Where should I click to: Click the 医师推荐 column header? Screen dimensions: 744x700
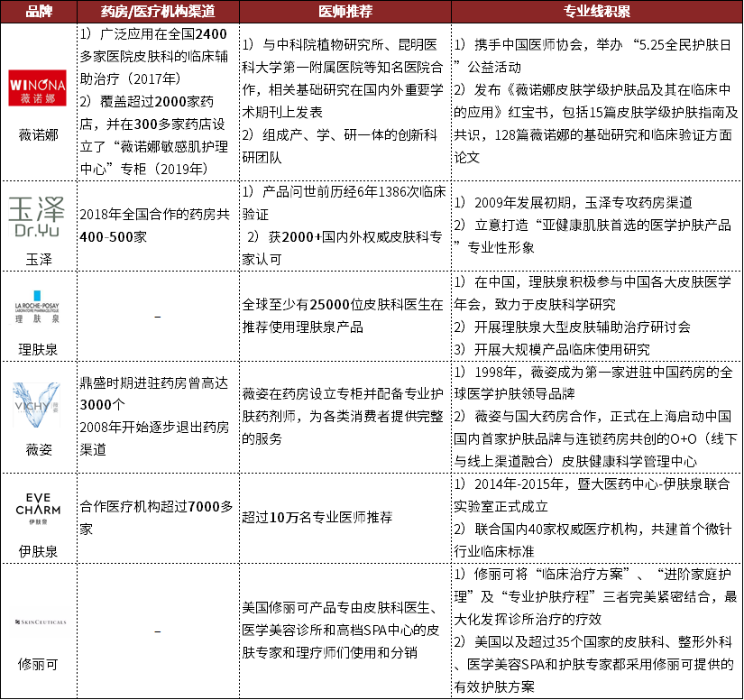(345, 11)
